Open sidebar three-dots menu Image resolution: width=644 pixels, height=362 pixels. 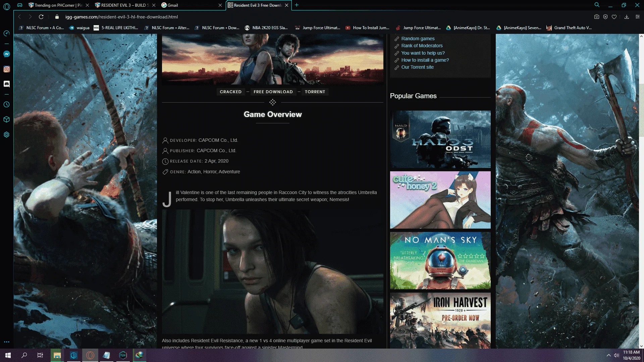[7, 342]
